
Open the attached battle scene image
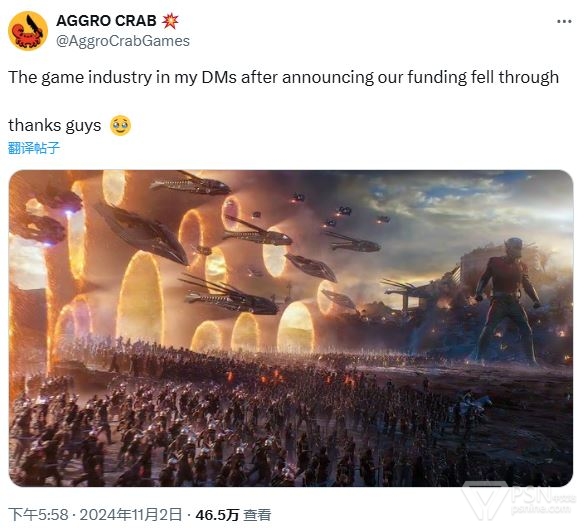(291, 328)
